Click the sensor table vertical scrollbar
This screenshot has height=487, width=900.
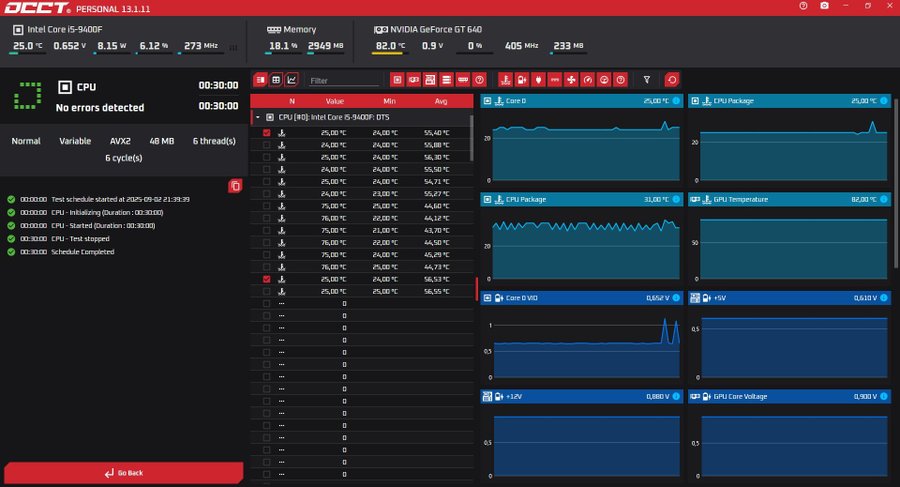pos(472,138)
